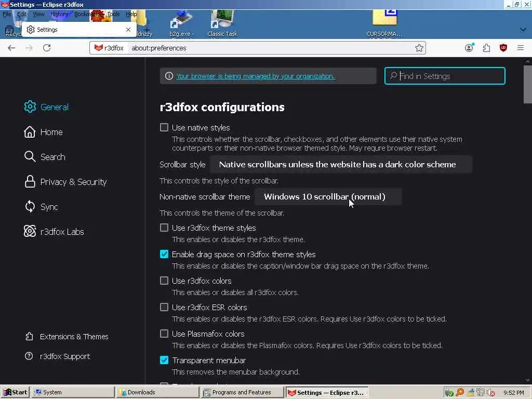
Task: Open the hamburger application menu
Action: pyautogui.click(x=521, y=48)
